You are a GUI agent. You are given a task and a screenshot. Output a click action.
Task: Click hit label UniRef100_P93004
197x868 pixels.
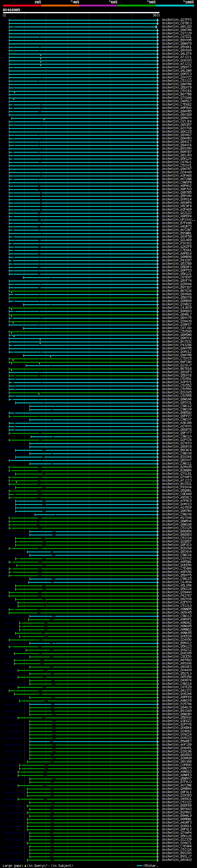[177, 487]
